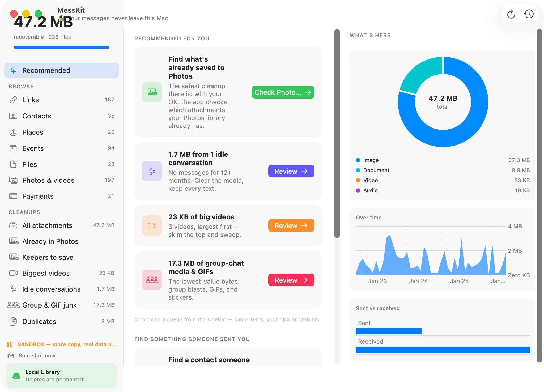Click the Local Library status panel

click(x=62, y=376)
